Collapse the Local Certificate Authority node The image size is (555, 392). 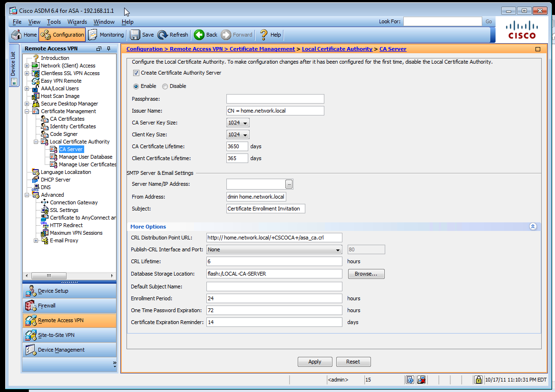click(x=36, y=142)
